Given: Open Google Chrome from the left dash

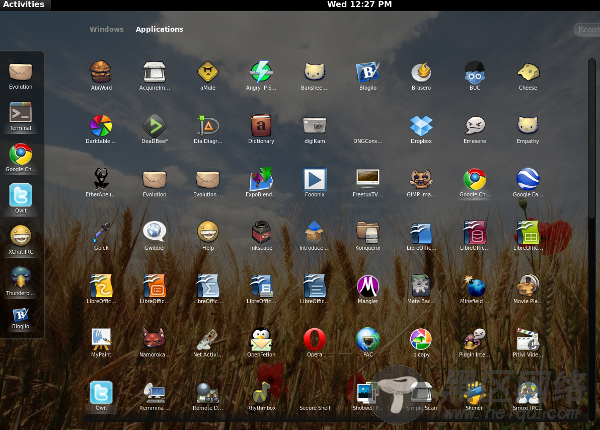Looking at the screenshot, I should click(x=21, y=157).
